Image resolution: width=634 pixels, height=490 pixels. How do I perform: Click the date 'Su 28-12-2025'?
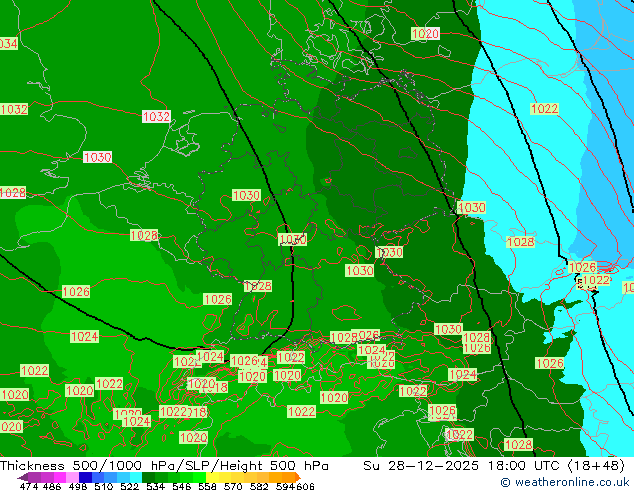[x=421, y=466]
